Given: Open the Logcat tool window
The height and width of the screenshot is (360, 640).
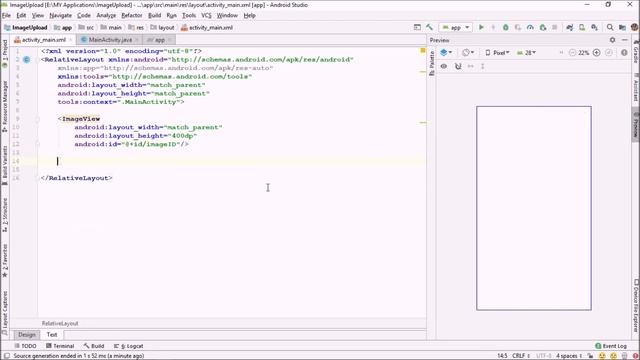Looking at the screenshot, I should (129, 346).
